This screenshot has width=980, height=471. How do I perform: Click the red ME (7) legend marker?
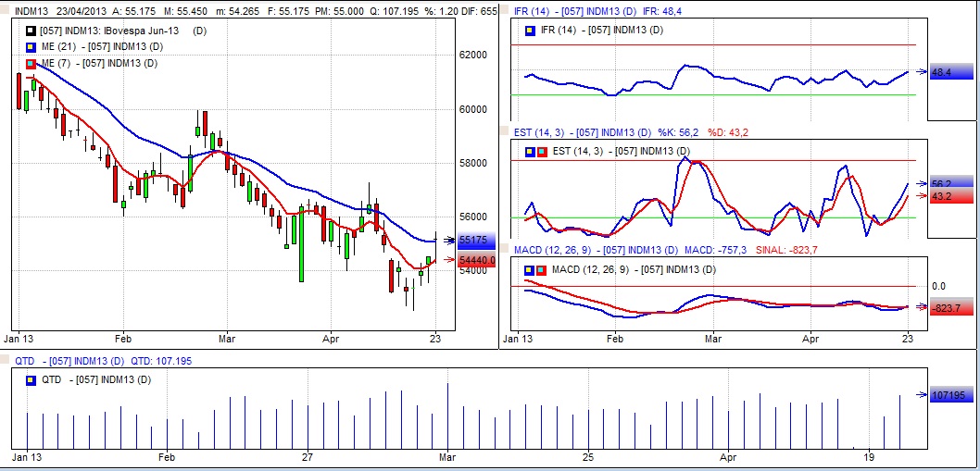click(x=31, y=63)
